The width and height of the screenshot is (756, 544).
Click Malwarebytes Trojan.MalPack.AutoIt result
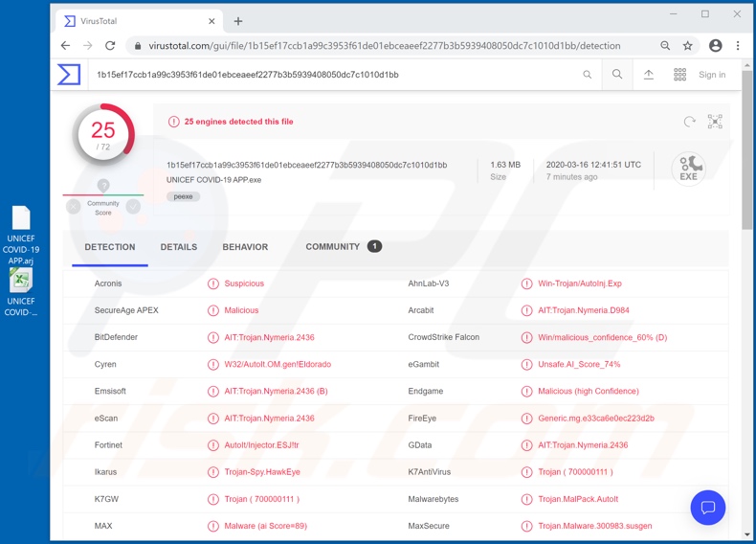[x=578, y=499]
